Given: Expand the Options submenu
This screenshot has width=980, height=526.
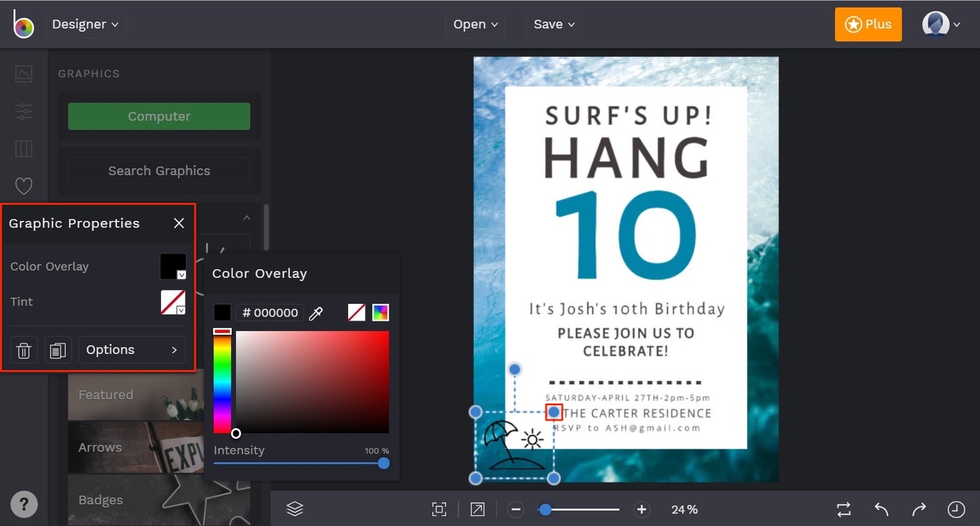Looking at the screenshot, I should click(132, 350).
